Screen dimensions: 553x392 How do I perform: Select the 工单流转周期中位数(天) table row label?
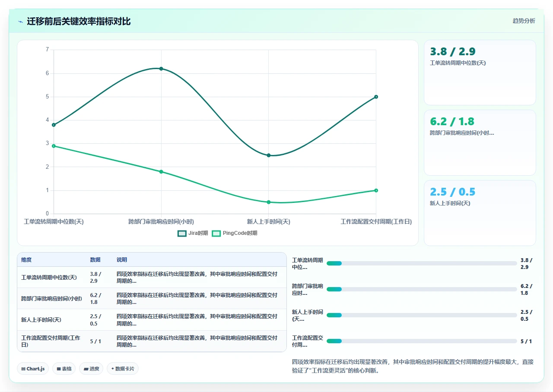[x=49, y=277]
